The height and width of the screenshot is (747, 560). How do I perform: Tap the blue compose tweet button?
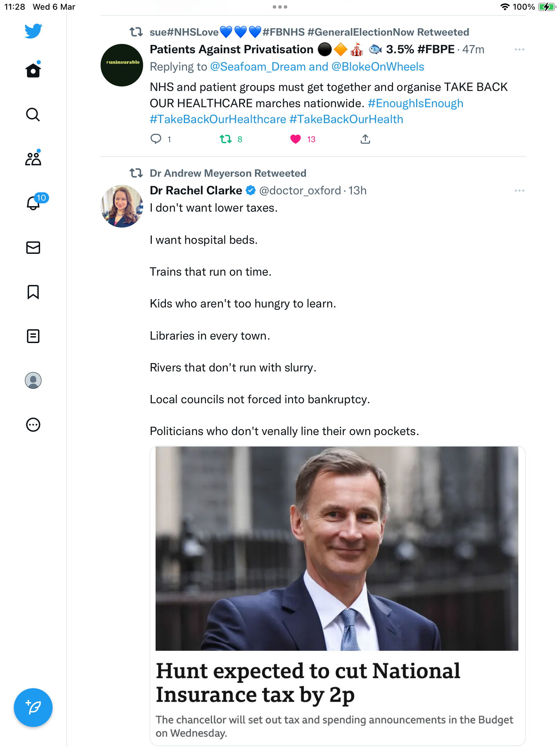point(33,707)
